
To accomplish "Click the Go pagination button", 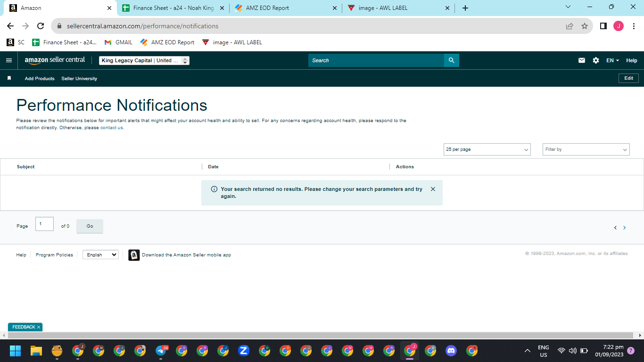I will tap(90, 226).
